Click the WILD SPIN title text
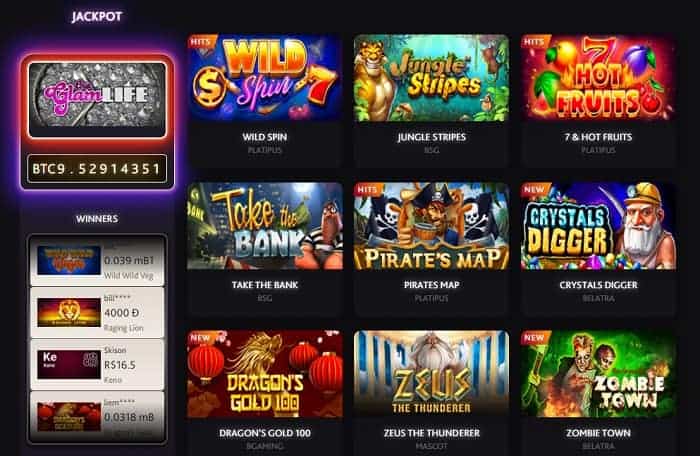This screenshot has width=700, height=456. click(265, 137)
